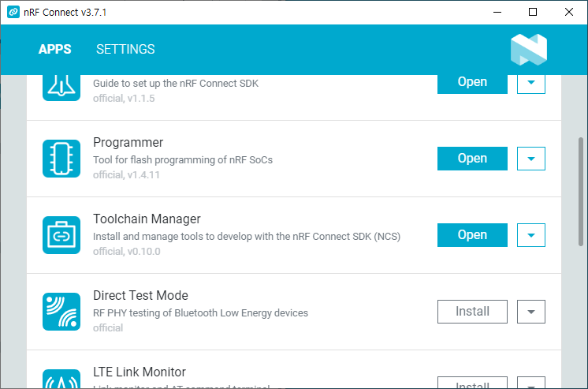
Task: Expand dropdown arrow next to Programmer
Action: coord(531,159)
